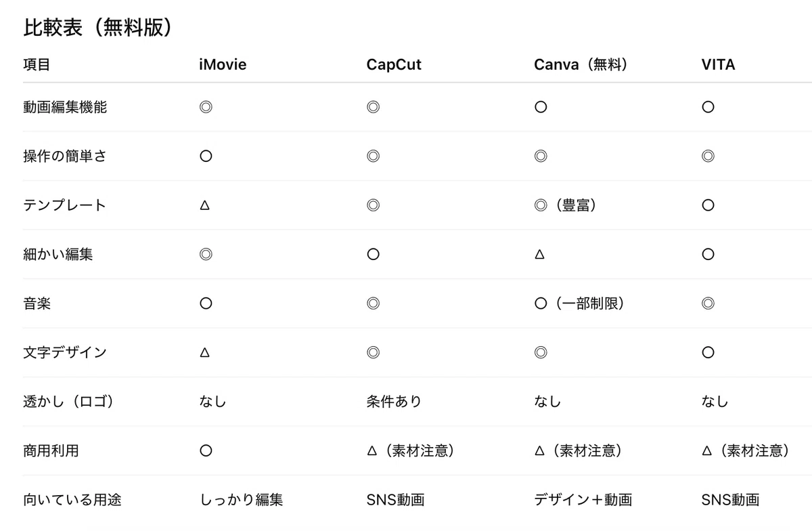Click the triangle icon for iMovie テンプレート
This screenshot has width=812, height=531.
(205, 205)
